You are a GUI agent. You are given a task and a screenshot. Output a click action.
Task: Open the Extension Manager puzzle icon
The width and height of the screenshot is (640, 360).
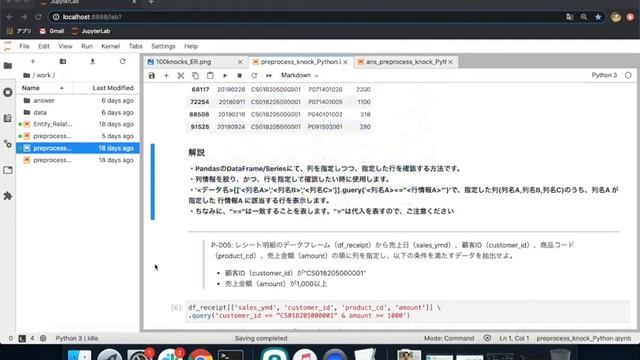click(8, 196)
